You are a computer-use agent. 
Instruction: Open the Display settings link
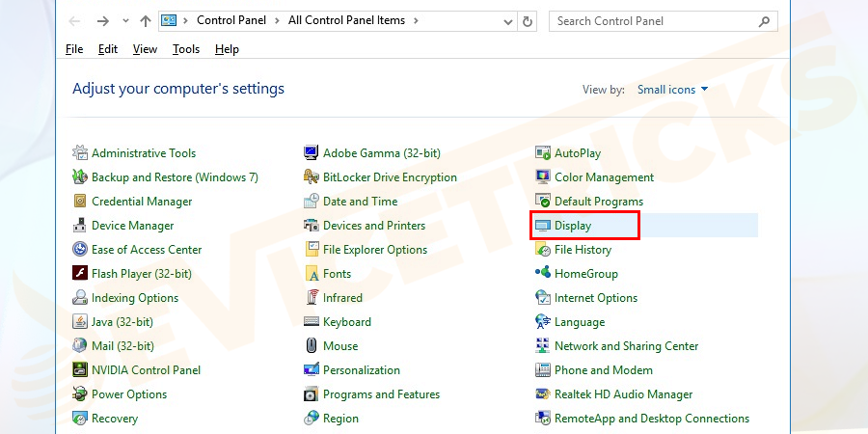point(573,226)
